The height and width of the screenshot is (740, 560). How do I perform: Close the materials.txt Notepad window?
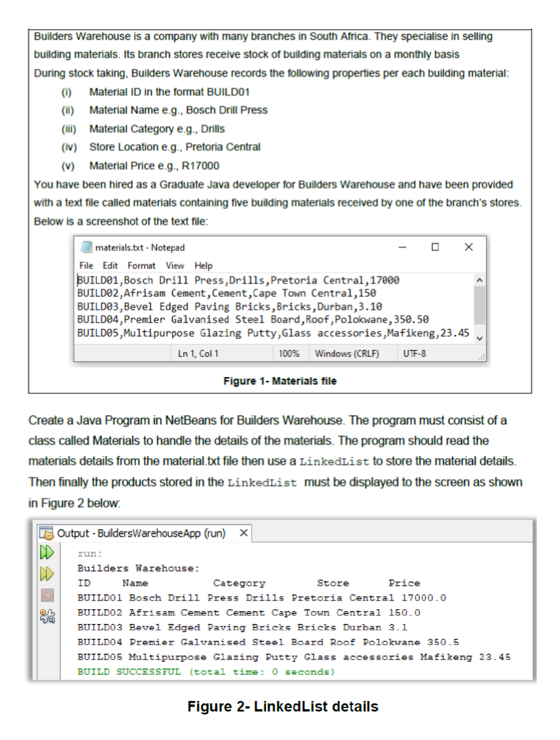pos(468,247)
